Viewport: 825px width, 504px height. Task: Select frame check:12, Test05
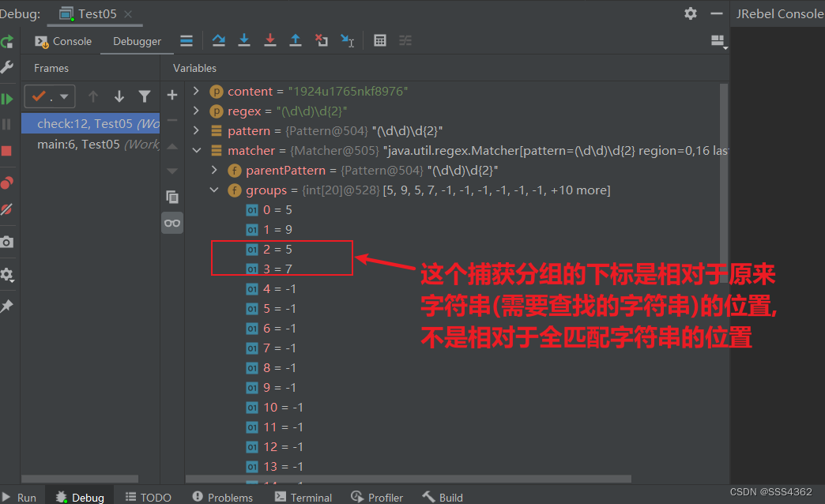click(x=91, y=124)
